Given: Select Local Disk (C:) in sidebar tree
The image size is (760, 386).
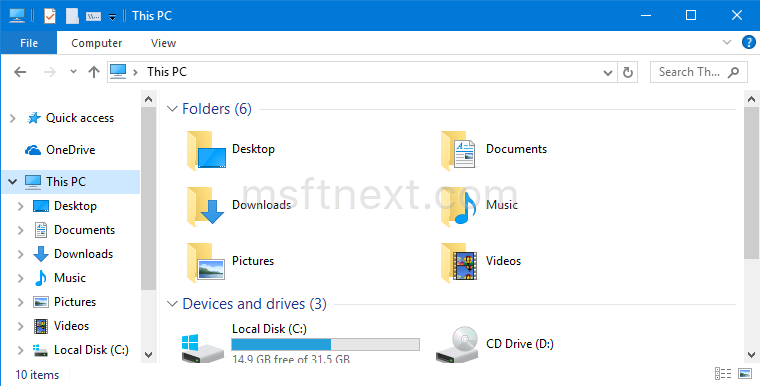Looking at the screenshot, I should click(91, 350).
